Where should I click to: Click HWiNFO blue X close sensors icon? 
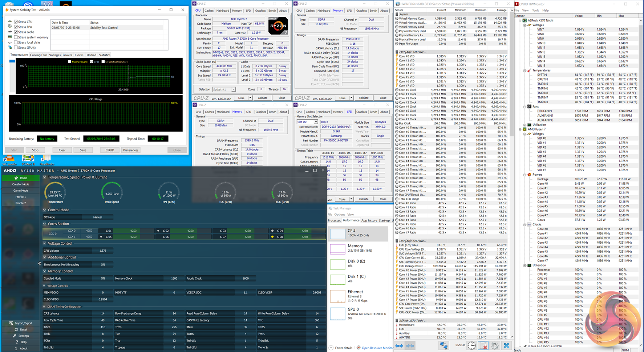506,345
